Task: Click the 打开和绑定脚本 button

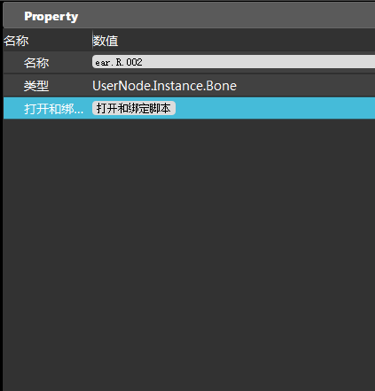Action: coord(133,108)
